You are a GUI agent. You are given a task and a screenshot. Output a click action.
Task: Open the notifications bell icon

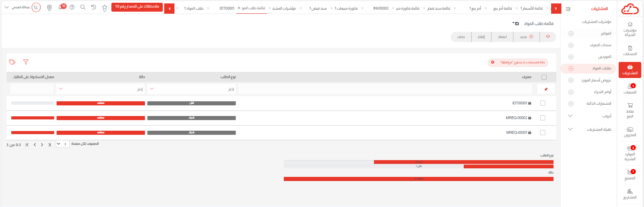point(61,7)
